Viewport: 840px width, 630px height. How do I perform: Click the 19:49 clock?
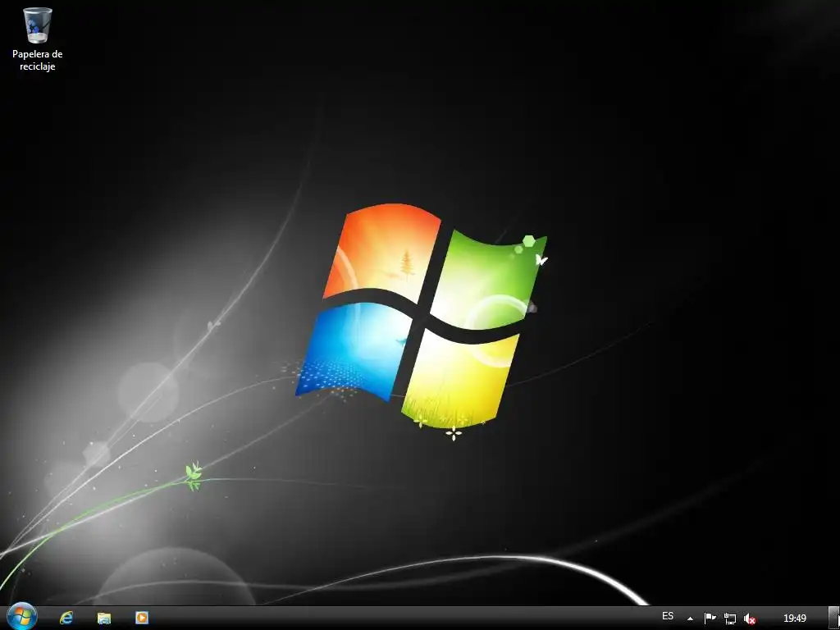(x=794, y=619)
